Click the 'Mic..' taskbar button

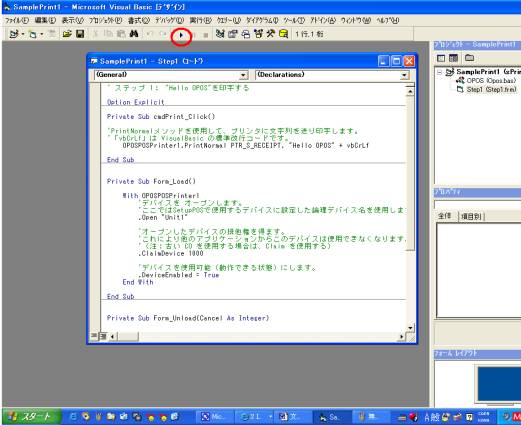[214, 417]
